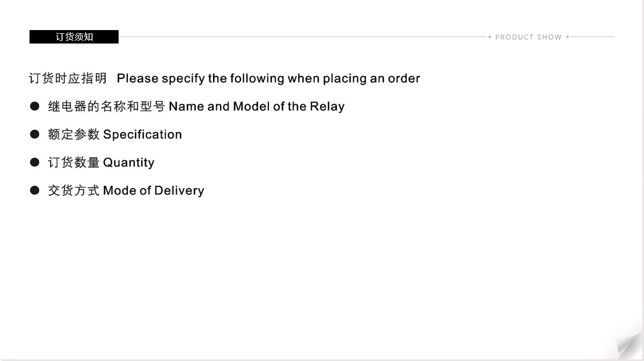Select the Chinese text 继电器的名称和型号
Screen dimensions: 644x361
[107, 106]
